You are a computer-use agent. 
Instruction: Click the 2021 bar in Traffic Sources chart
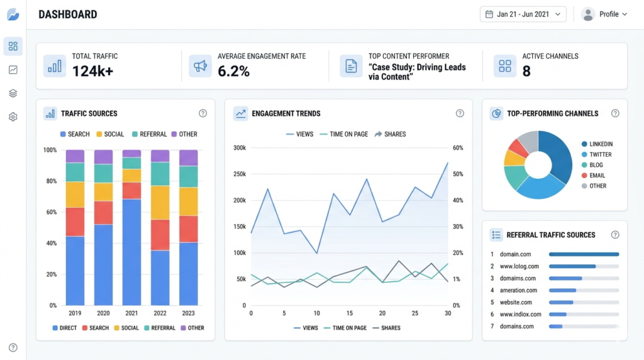click(132, 227)
